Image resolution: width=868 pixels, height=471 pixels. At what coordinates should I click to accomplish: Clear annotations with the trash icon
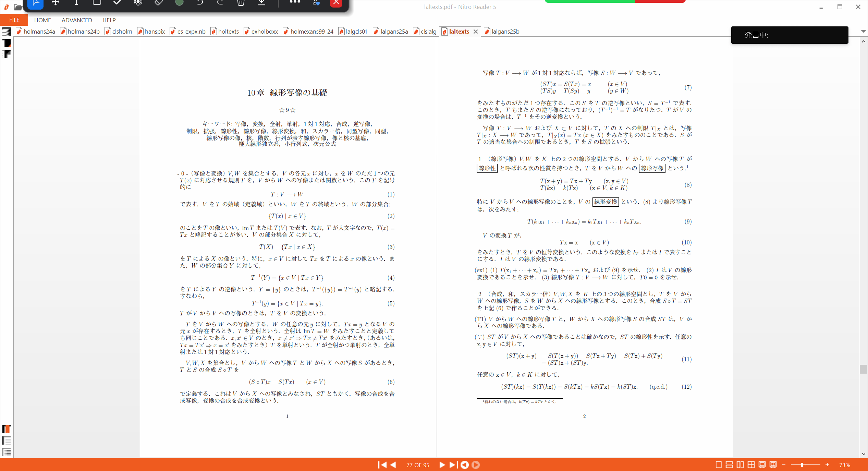coord(241,3)
